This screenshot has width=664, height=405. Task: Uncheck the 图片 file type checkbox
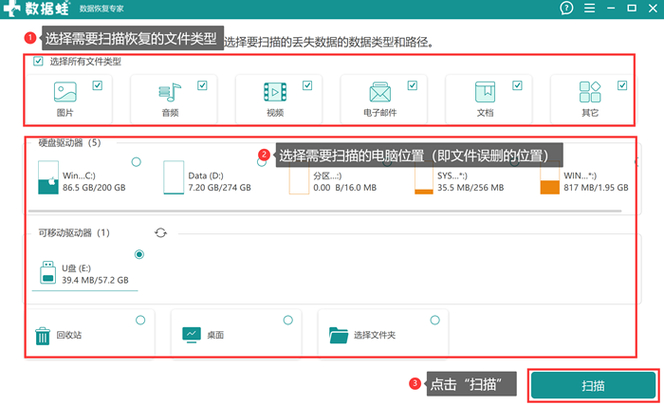(97, 86)
